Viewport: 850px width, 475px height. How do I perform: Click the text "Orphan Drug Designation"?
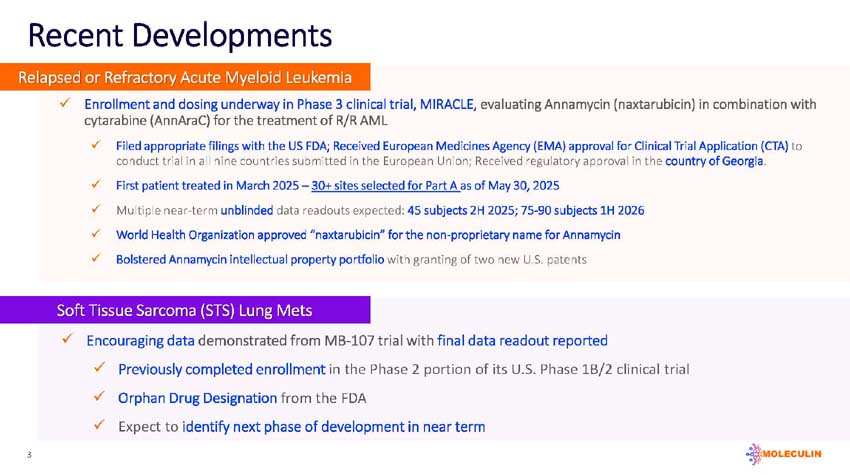tap(197, 398)
